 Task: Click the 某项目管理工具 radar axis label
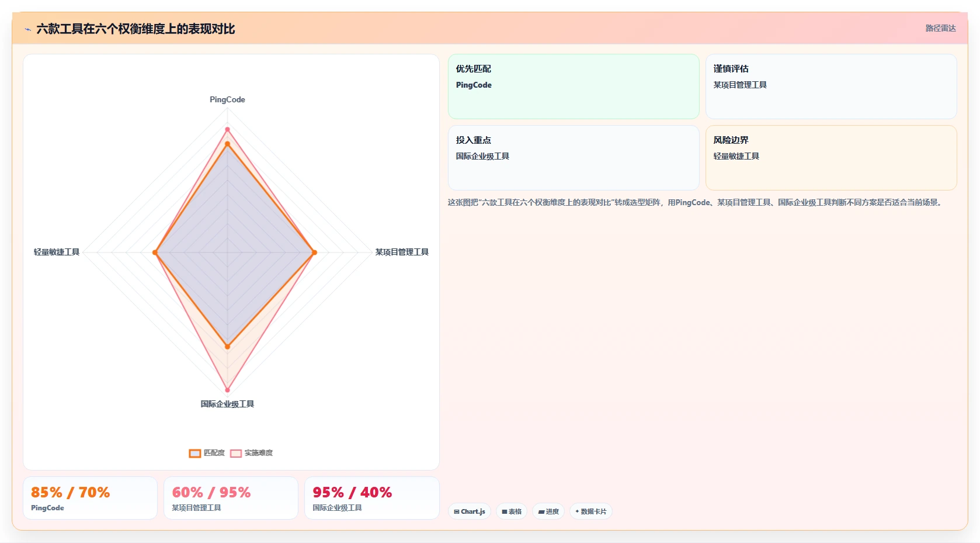(x=402, y=252)
